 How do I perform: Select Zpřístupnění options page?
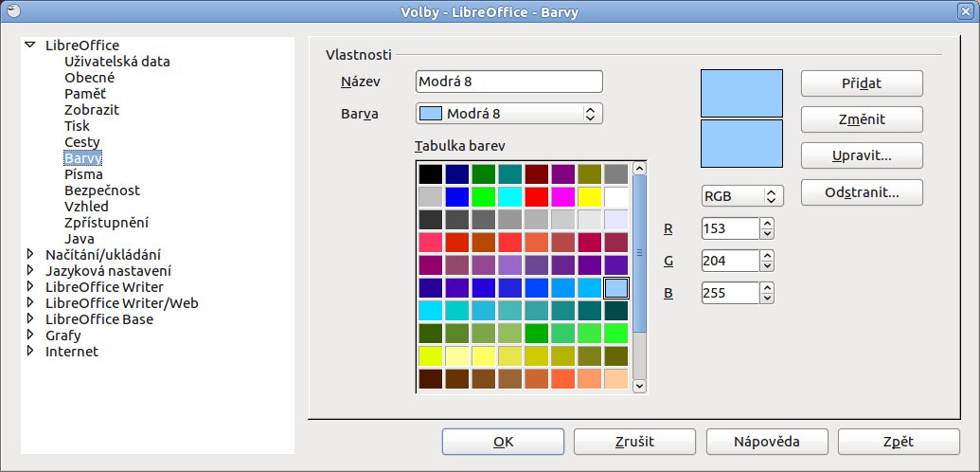(x=106, y=222)
